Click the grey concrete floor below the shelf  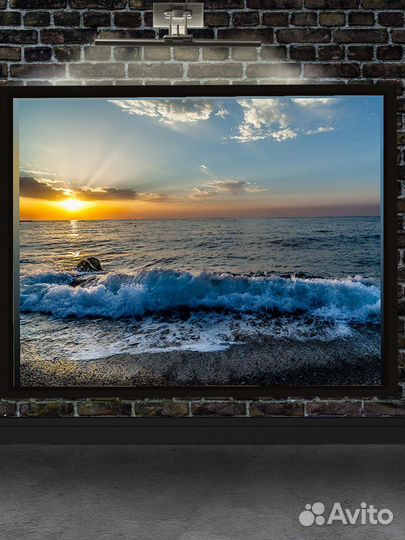click(x=202, y=492)
